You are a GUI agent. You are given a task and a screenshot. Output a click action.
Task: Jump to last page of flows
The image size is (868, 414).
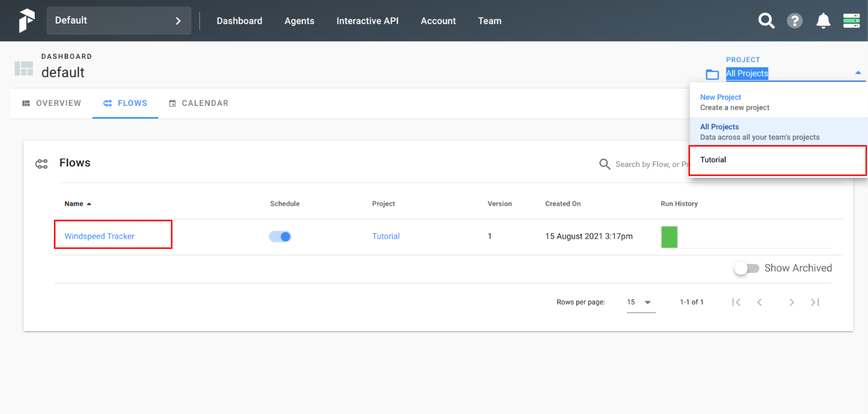814,302
